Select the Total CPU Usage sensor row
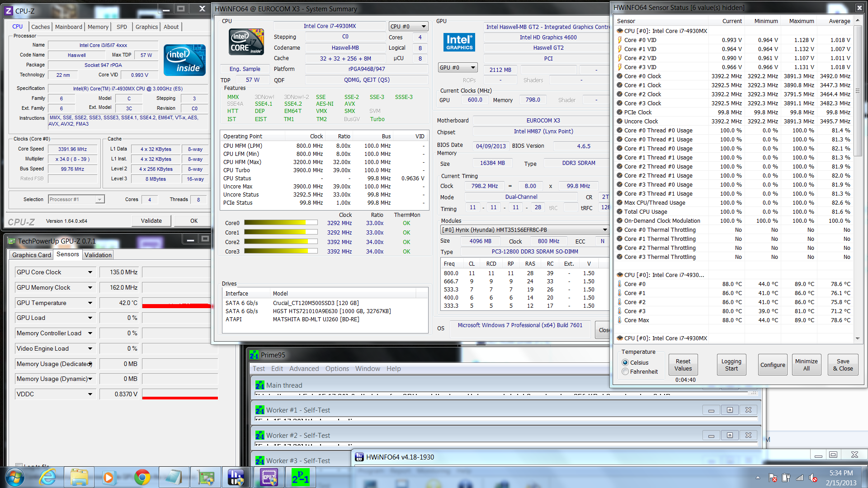The height and width of the screenshot is (488, 868). click(x=734, y=211)
